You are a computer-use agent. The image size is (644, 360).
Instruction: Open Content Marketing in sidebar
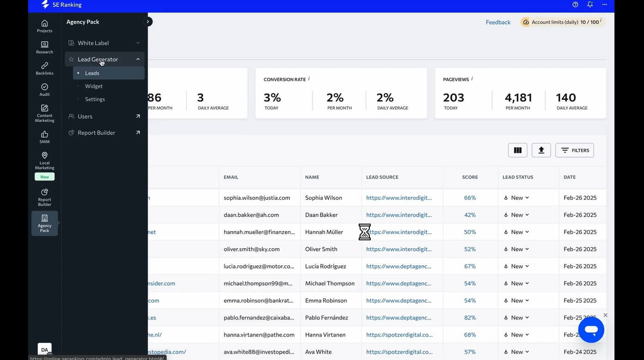pos(44,113)
